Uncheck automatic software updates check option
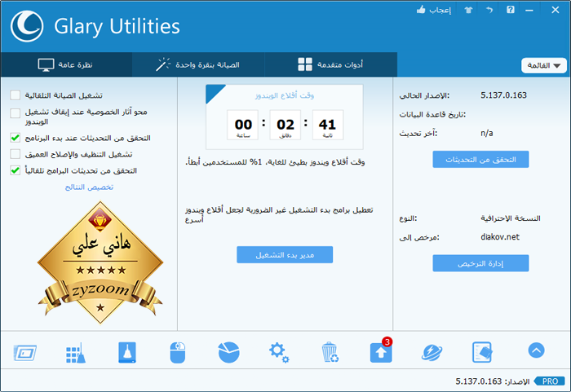Screen dimensions: 571x392 tap(15, 170)
